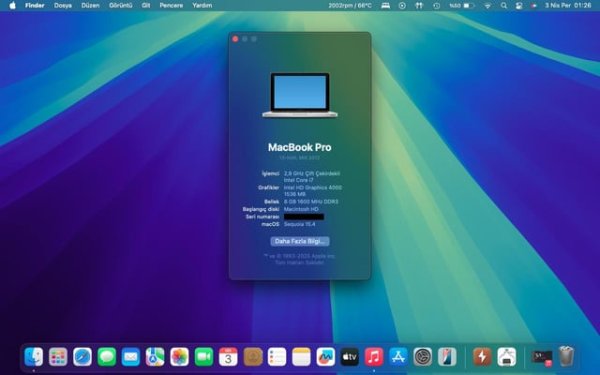Click the date and time in menu bar
The image size is (600, 375).
(x=568, y=5)
